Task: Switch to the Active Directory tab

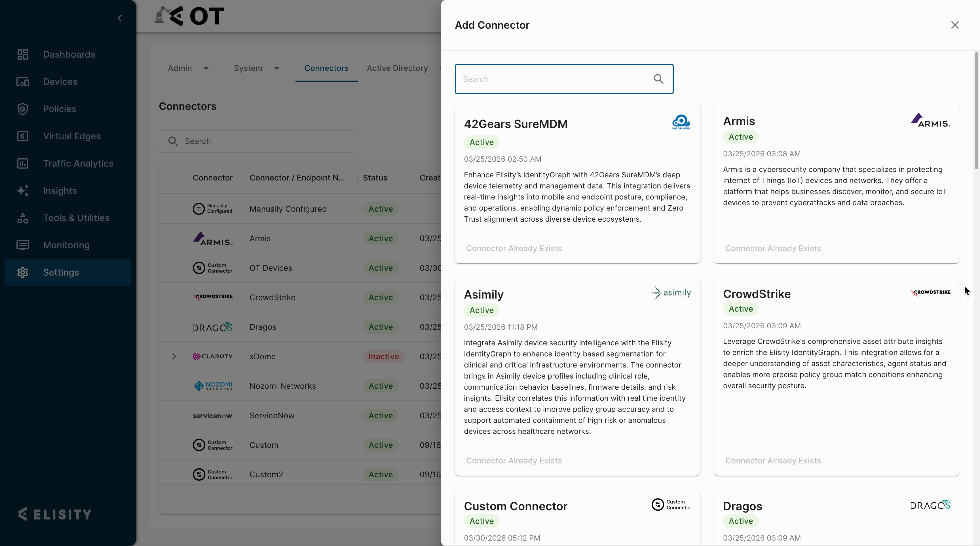Action: coord(397,68)
